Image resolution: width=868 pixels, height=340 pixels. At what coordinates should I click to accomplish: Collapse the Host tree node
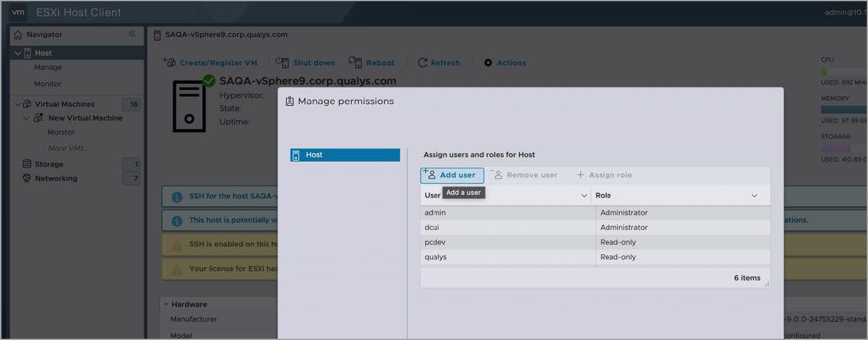pos(18,53)
